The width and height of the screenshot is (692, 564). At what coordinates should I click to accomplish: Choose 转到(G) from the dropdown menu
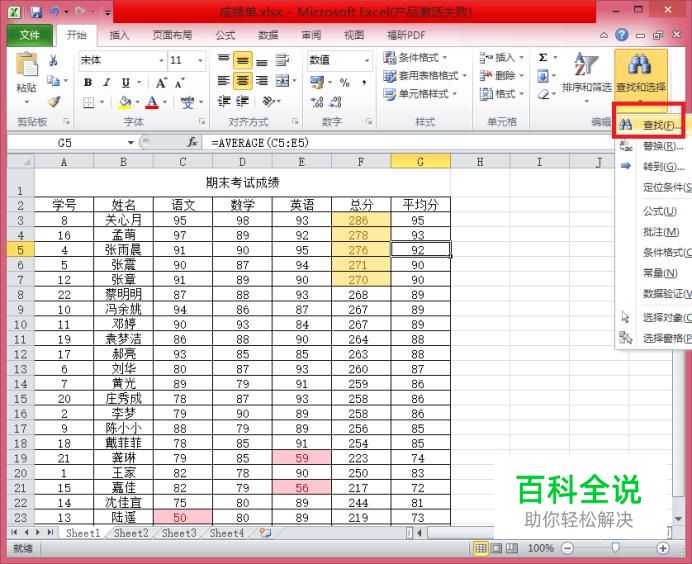coord(652,166)
